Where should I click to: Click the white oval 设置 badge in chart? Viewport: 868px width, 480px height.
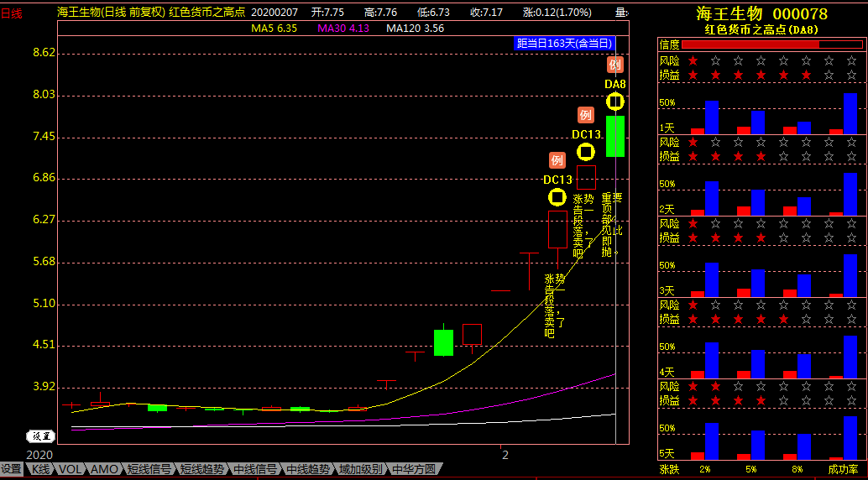[x=40, y=436]
